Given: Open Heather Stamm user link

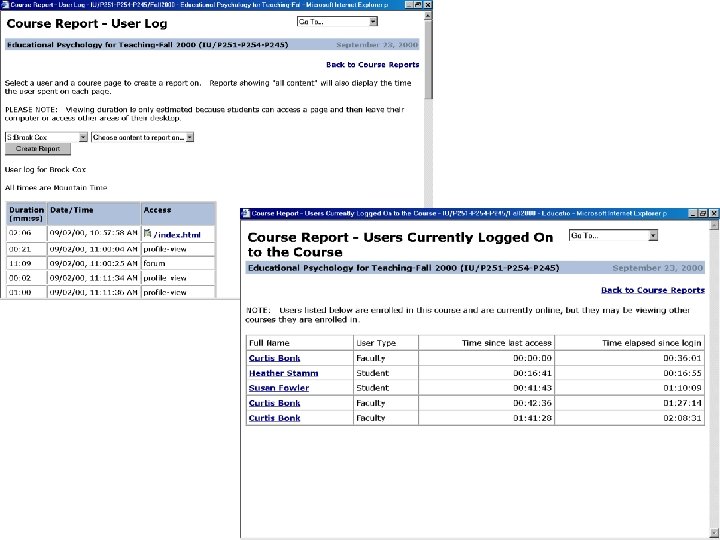Looking at the screenshot, I should 283,373.
